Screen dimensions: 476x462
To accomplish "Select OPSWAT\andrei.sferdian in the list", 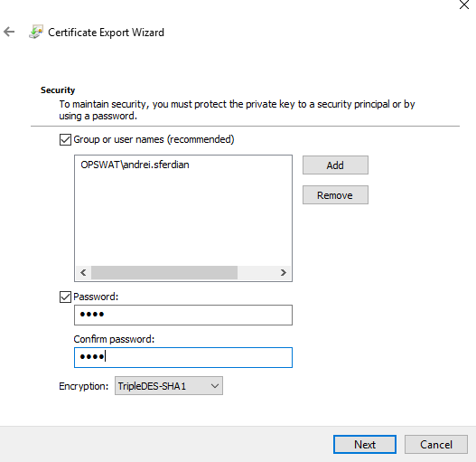I will [135, 165].
